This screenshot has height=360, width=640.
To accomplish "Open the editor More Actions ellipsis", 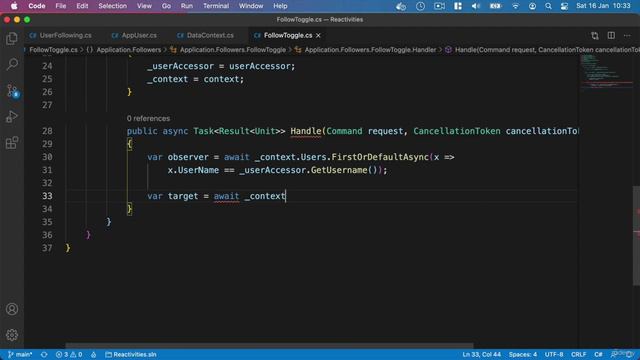I will point(627,36).
